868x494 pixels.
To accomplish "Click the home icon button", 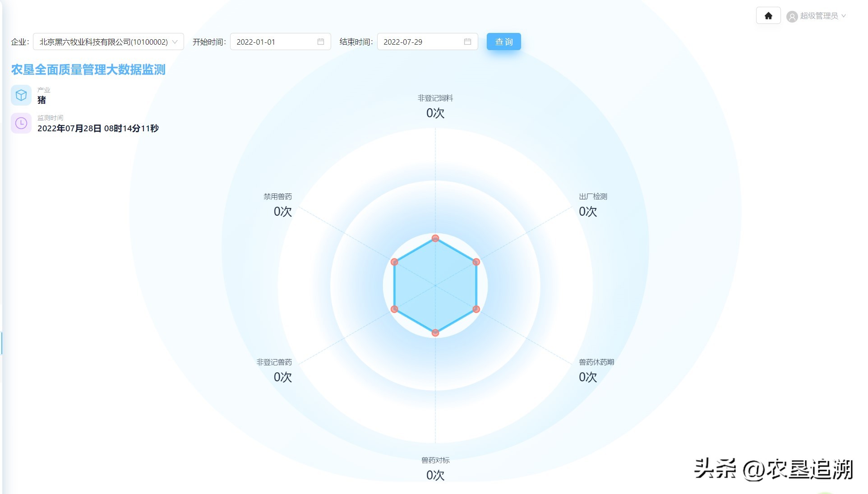I will pos(768,16).
